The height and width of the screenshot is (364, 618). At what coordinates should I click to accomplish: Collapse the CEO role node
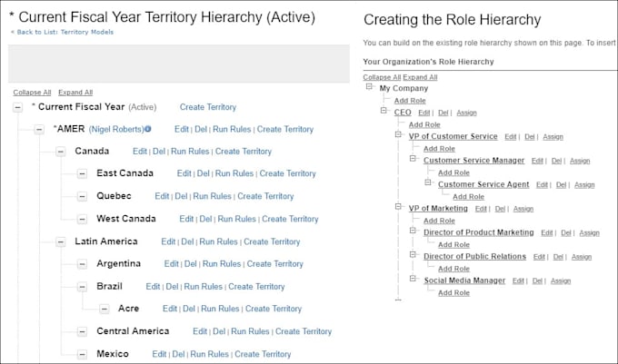click(384, 111)
